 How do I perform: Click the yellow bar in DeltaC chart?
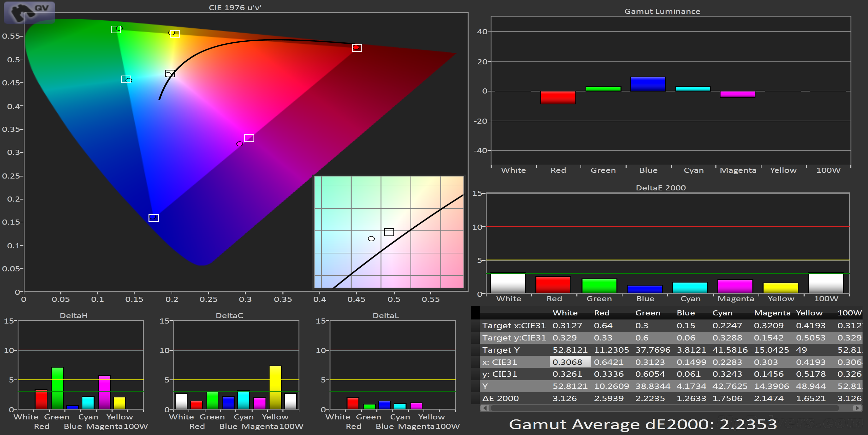tap(275, 388)
